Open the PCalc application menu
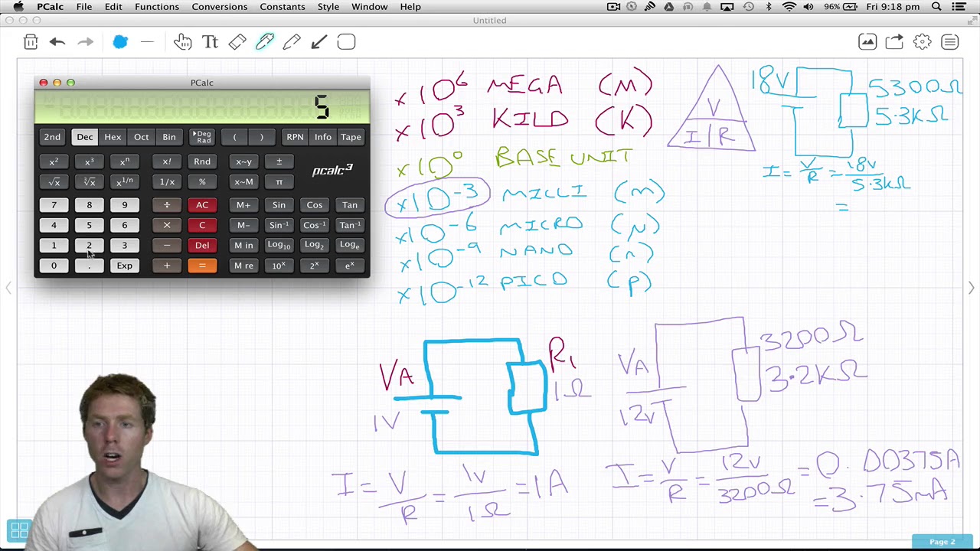The image size is (980, 551). 51,7
